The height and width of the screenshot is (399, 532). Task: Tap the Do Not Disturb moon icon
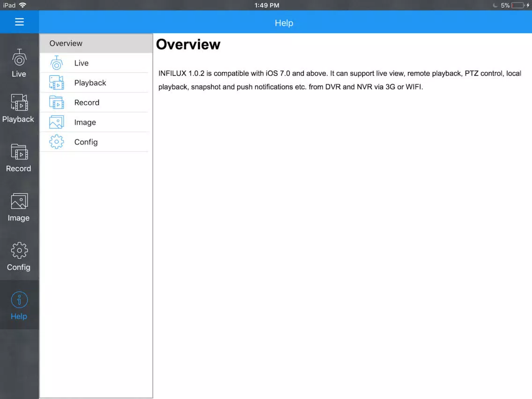495,5
